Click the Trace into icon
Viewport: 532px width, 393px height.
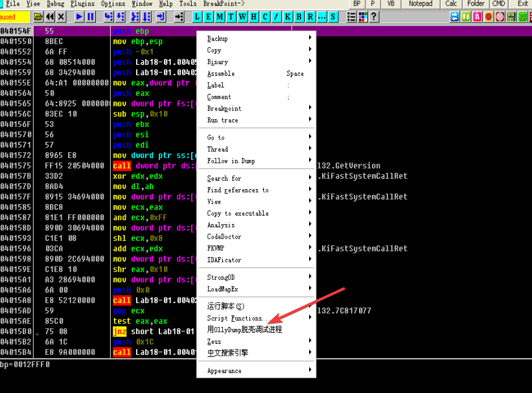click(x=135, y=17)
